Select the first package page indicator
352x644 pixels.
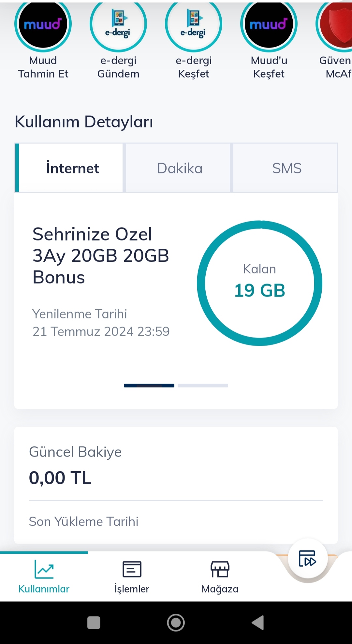pyautogui.click(x=149, y=386)
